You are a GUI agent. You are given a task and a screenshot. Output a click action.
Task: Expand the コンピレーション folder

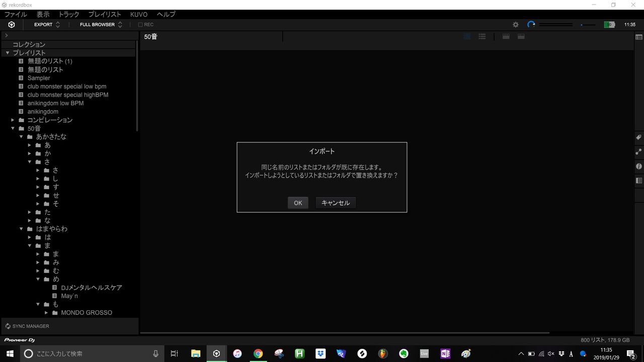tap(13, 120)
